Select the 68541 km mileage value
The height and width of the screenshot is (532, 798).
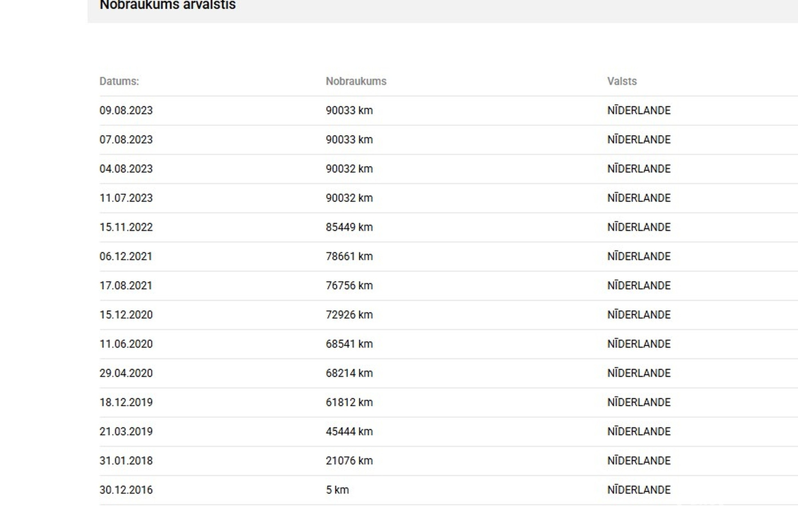tap(349, 344)
